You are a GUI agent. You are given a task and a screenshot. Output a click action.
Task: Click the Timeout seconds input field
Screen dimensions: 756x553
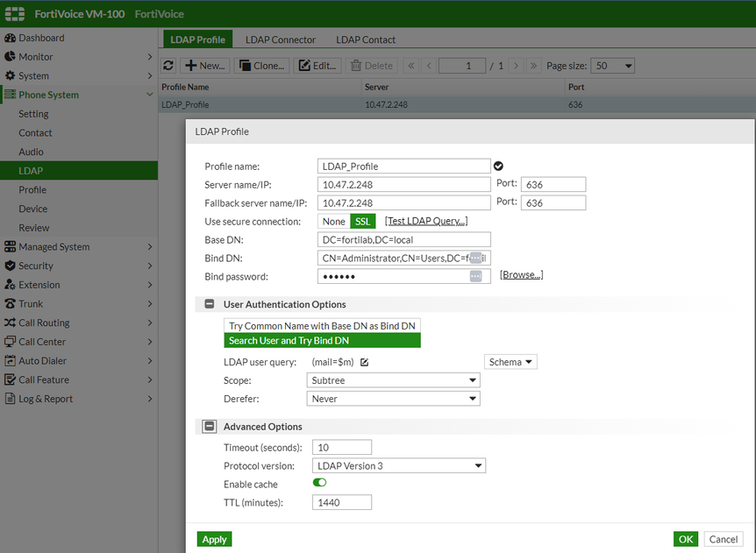coord(342,447)
